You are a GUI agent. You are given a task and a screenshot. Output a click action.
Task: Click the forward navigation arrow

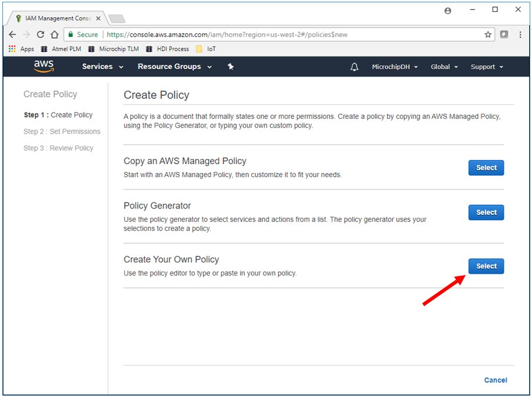[26, 35]
